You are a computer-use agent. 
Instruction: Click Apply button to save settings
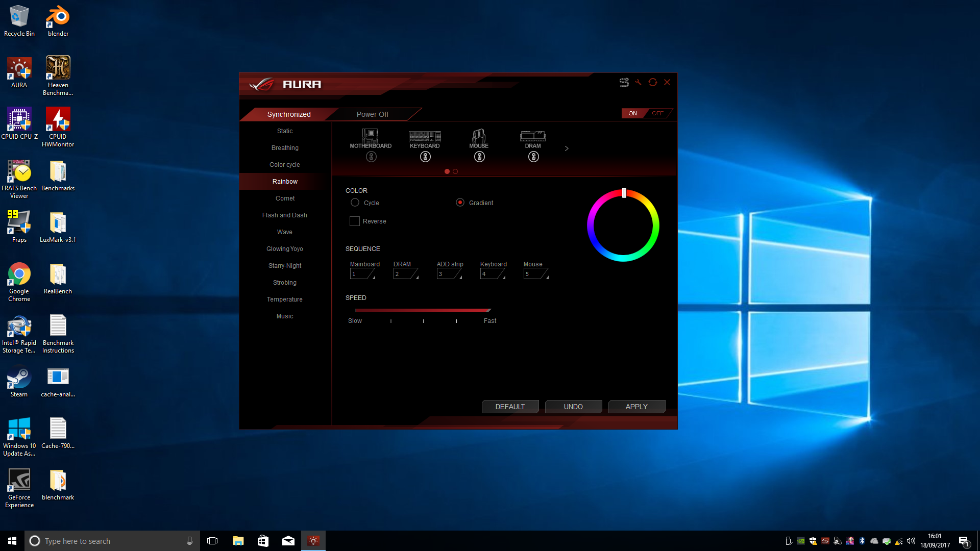point(636,406)
